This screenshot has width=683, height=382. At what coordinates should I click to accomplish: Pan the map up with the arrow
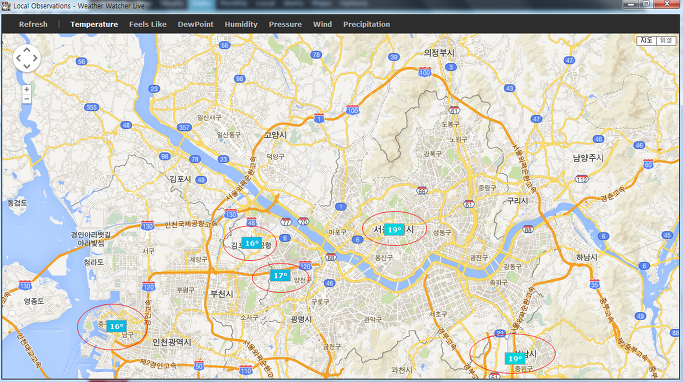click(27, 50)
